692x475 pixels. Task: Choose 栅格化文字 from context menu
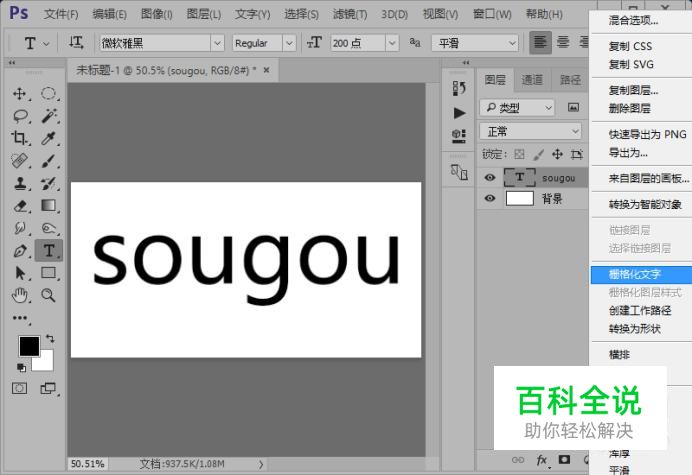(635, 273)
